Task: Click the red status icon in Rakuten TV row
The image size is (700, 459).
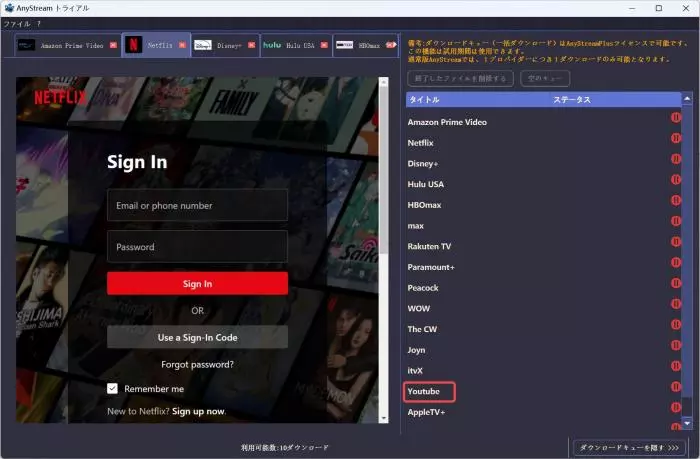Action: pos(676,242)
